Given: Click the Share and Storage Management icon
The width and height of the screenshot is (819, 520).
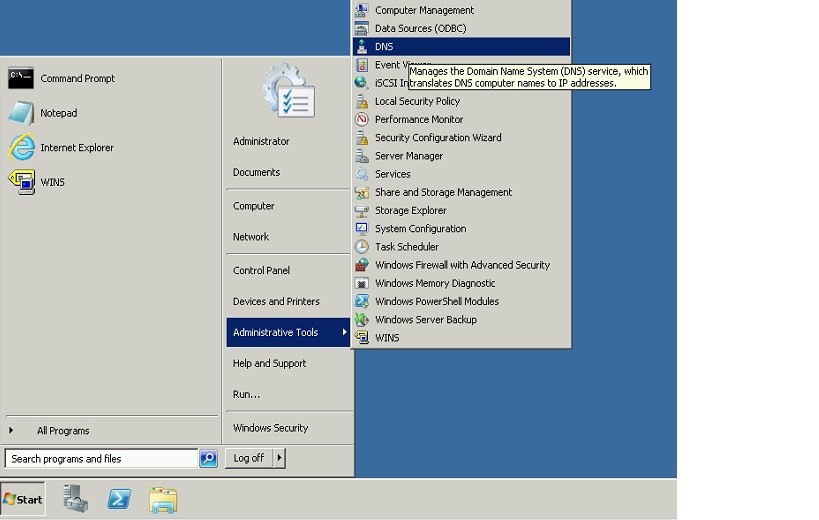Looking at the screenshot, I should (x=361, y=192).
